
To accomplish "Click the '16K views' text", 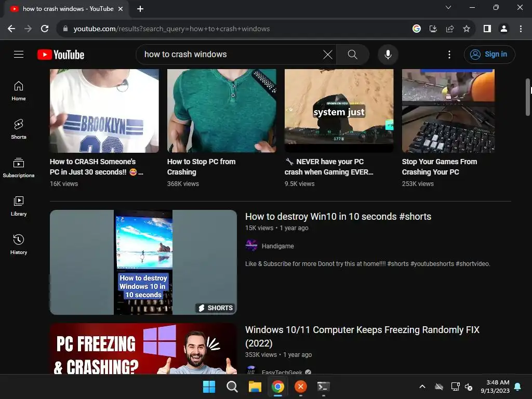I will tap(64, 183).
